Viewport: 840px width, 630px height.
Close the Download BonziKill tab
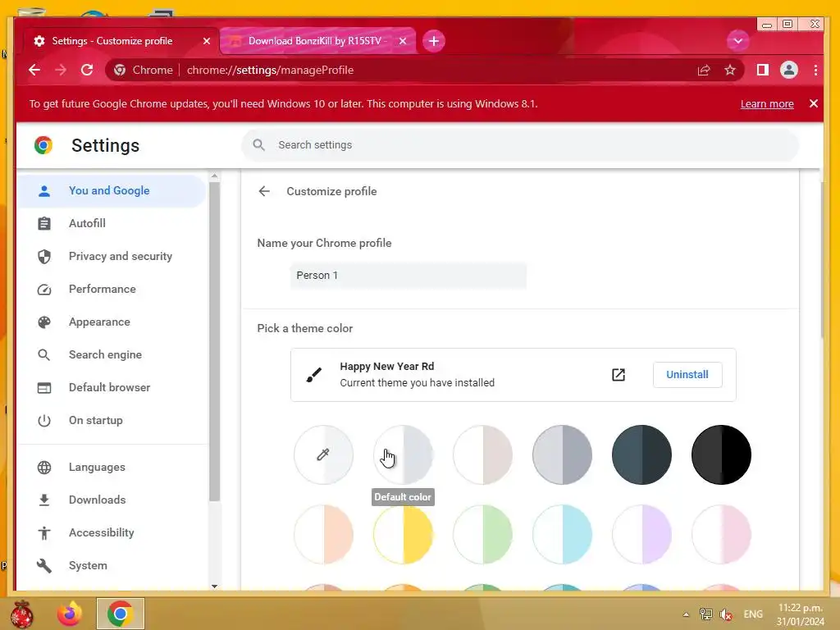[403, 41]
